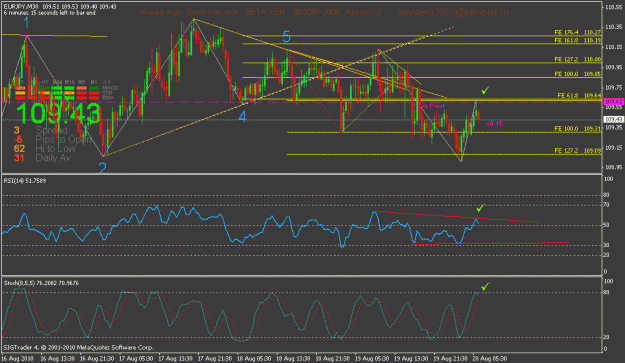Click the 16 Aug 2010 date label
The height and width of the screenshot is (363, 625).
tap(18, 358)
